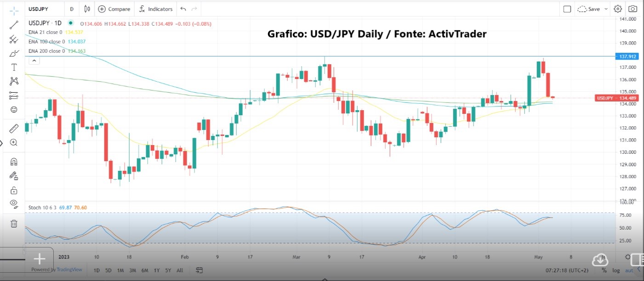Toggle log scale at bottom right
644x281 pixels.
[x=616, y=270]
